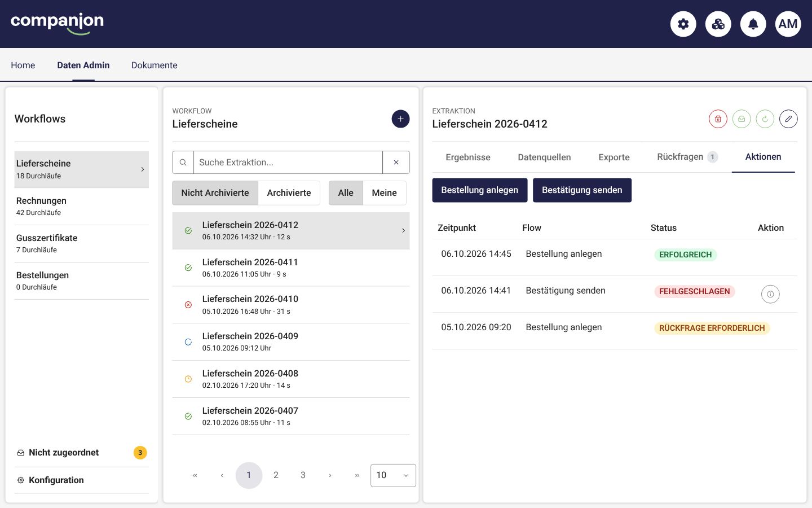The height and width of the screenshot is (508, 812).
Task: Click the search magnifier icon
Action: coord(183,163)
